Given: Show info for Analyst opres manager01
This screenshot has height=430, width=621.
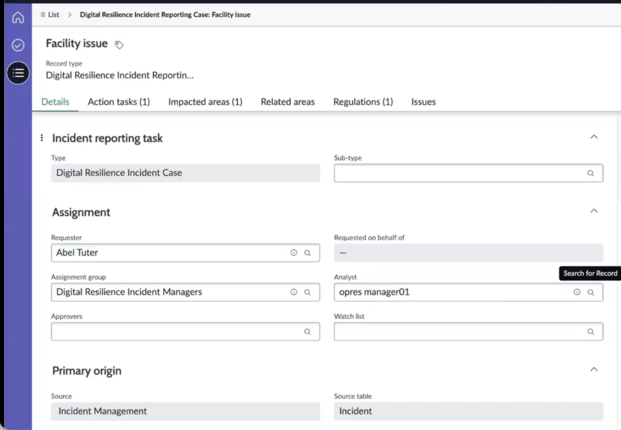Looking at the screenshot, I should tap(577, 292).
